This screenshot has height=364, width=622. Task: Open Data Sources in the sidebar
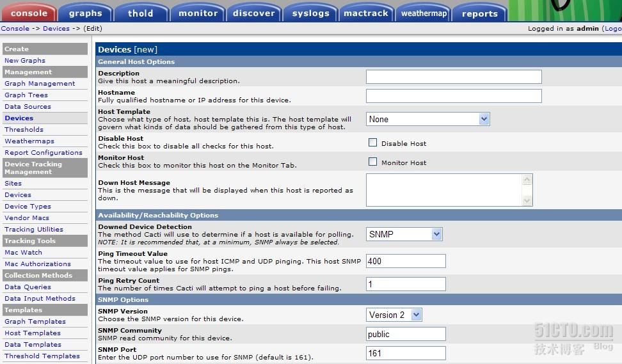click(x=28, y=106)
